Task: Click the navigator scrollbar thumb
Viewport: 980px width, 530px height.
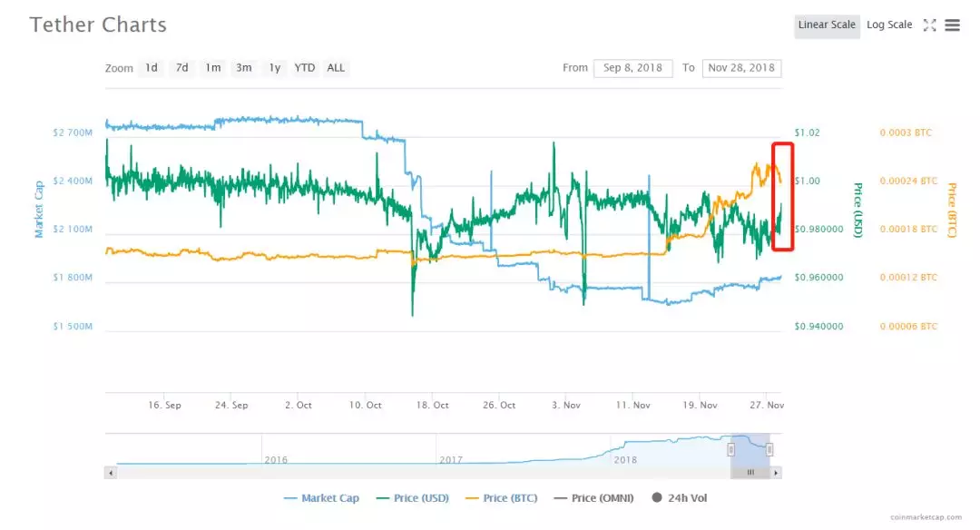Action: 750,473
